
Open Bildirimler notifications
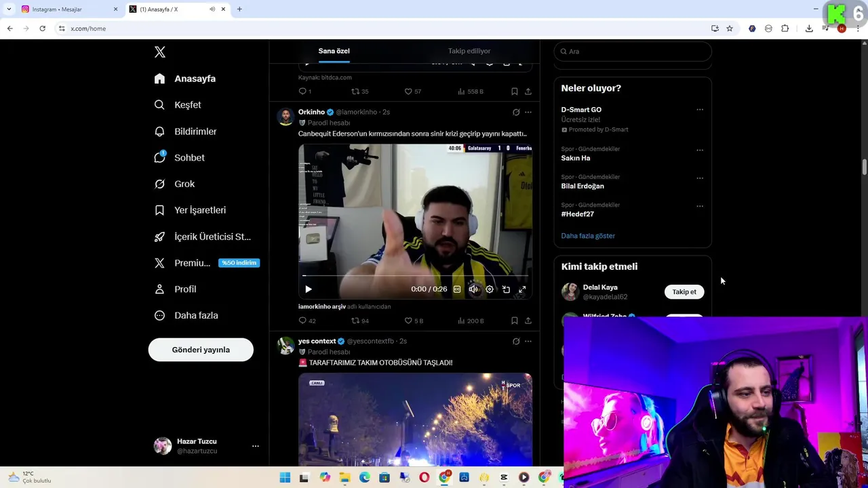click(185, 131)
